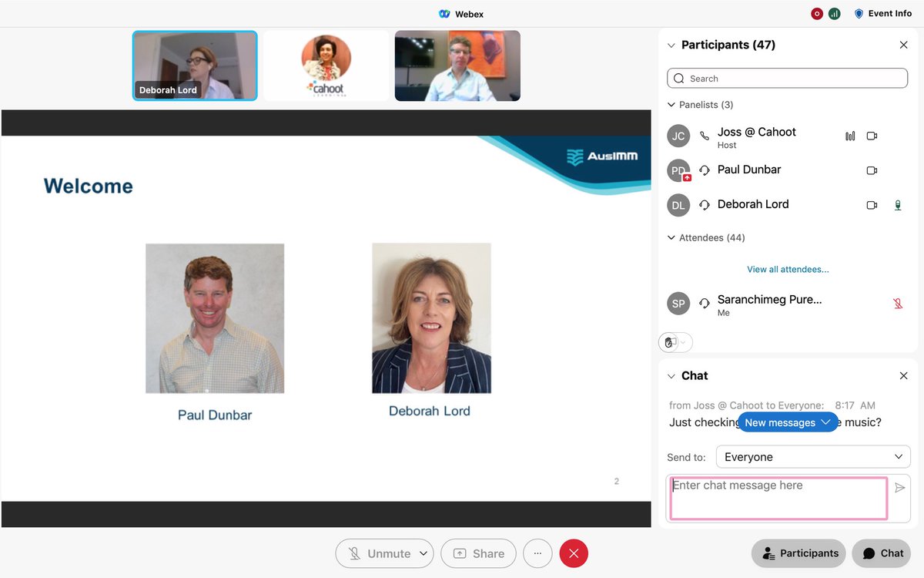Click the audio level bars icon for Joss
Viewport: 924px width, 578px height.
click(x=850, y=136)
